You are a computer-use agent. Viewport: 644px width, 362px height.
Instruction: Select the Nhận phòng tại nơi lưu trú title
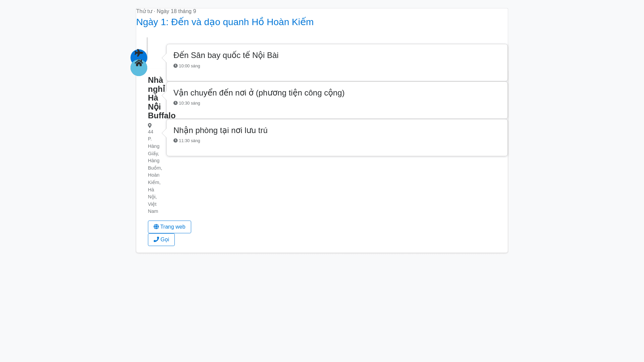[x=220, y=130]
